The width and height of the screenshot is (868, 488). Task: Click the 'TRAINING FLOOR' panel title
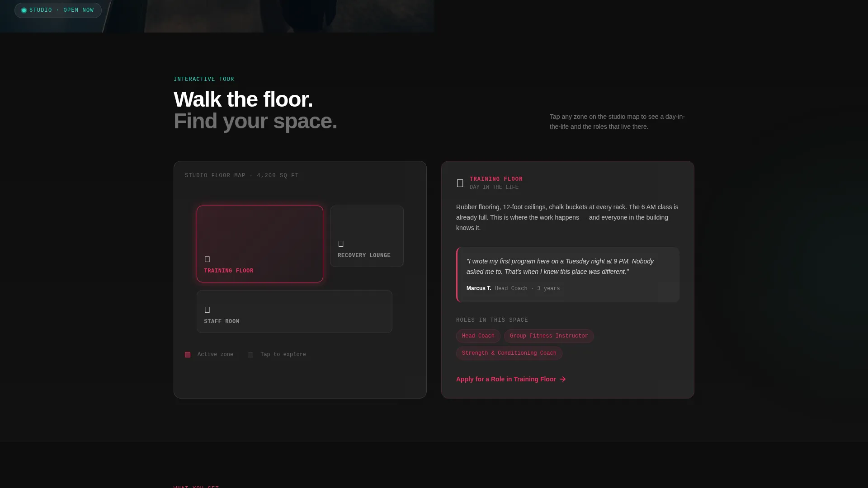(496, 179)
